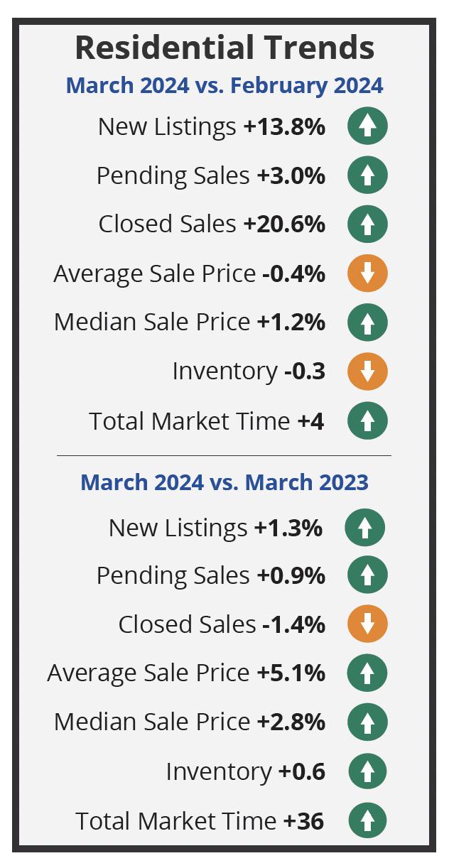Select the green arrow next to Median Sale Price +2.8%
Image resolution: width=449 pixels, height=868 pixels.
point(367,722)
